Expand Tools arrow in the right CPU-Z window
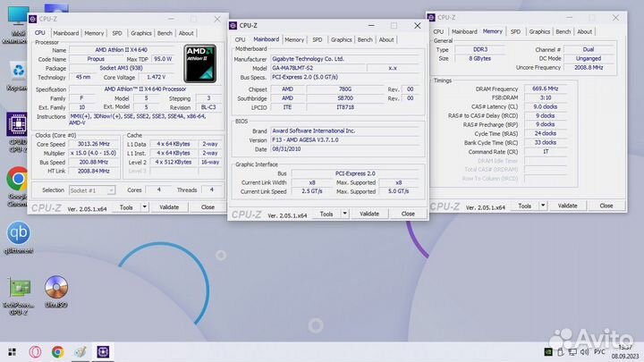Screen dimensions: 644x362 (x=543, y=206)
